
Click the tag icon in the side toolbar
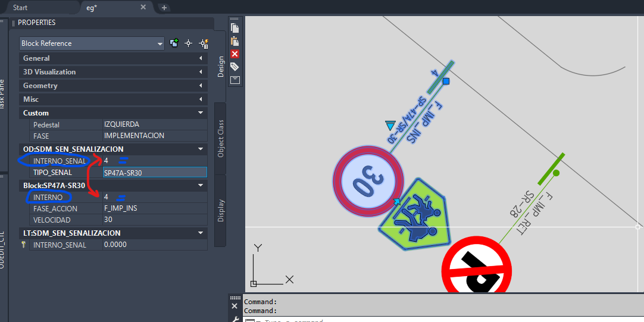pyautogui.click(x=235, y=67)
